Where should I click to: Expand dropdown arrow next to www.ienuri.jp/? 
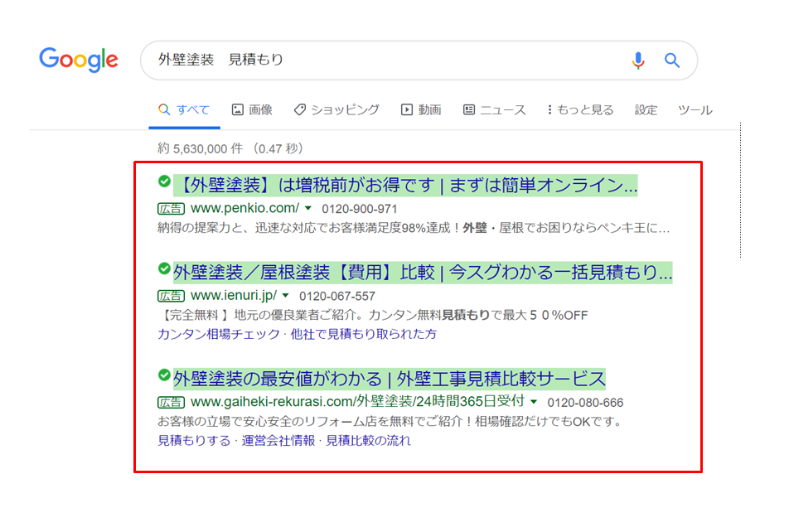[285, 295]
